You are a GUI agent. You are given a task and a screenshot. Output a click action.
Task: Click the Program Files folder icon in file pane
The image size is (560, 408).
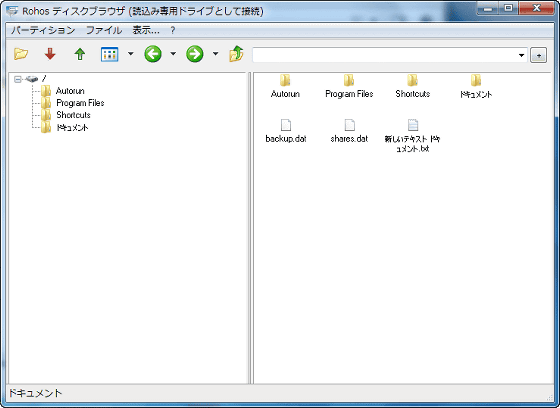coord(349,80)
